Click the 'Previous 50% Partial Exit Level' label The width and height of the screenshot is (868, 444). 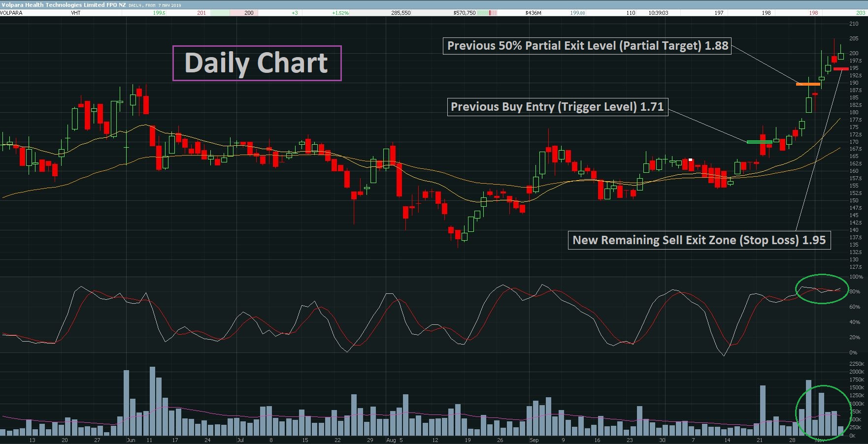(587, 46)
